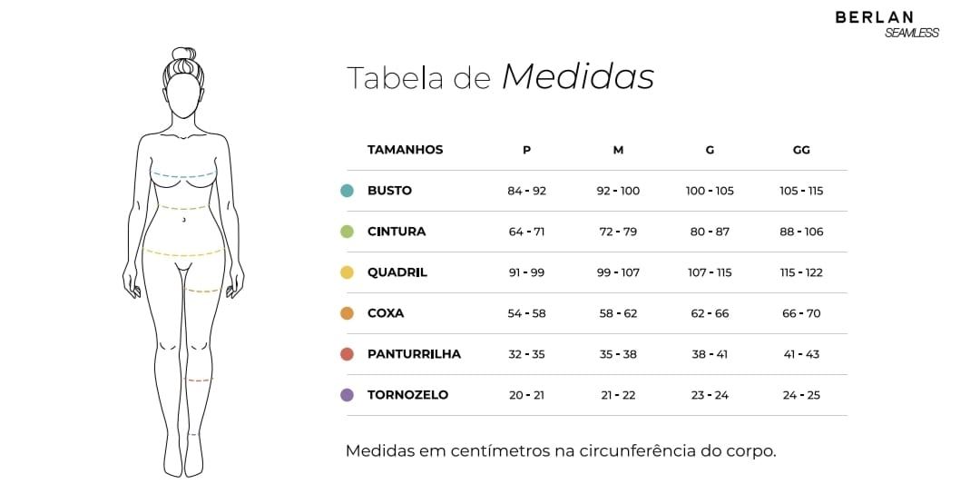
Task: Select the GG size column header
Action: pyautogui.click(x=801, y=150)
